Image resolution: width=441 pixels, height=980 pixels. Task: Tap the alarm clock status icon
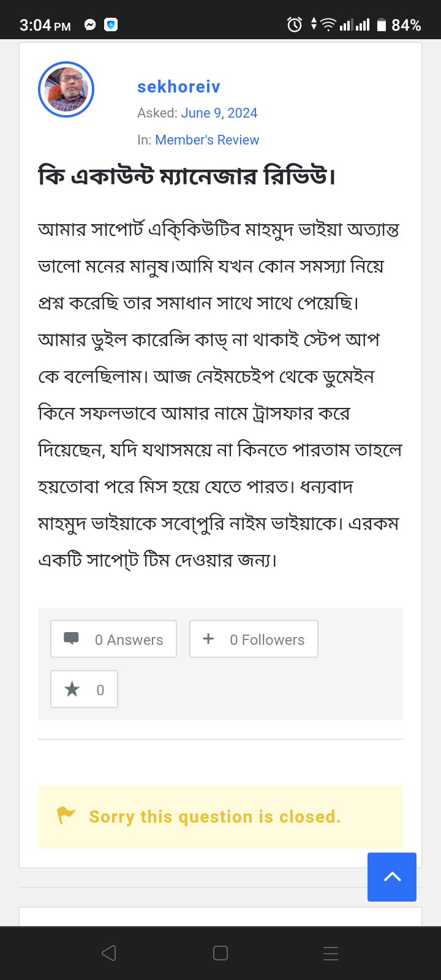295,25
